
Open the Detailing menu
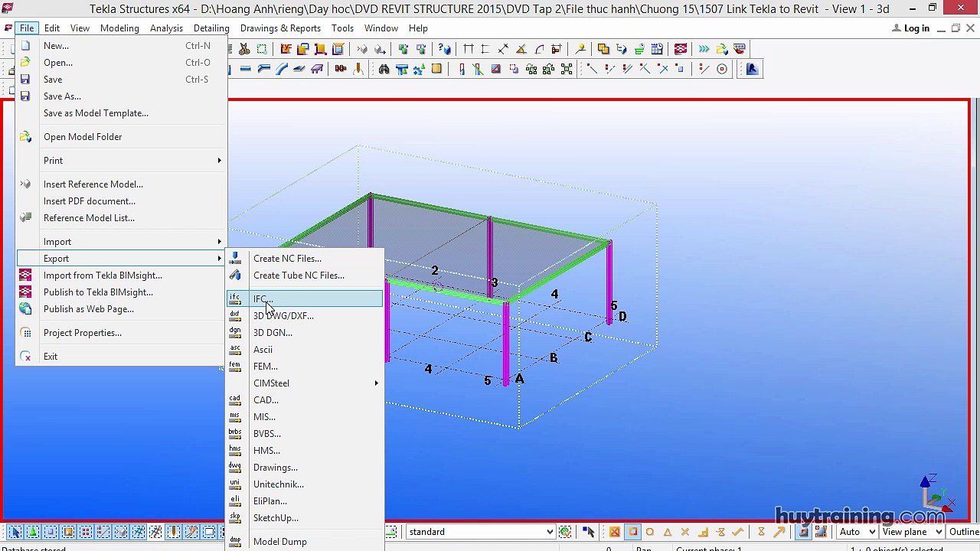tap(211, 28)
